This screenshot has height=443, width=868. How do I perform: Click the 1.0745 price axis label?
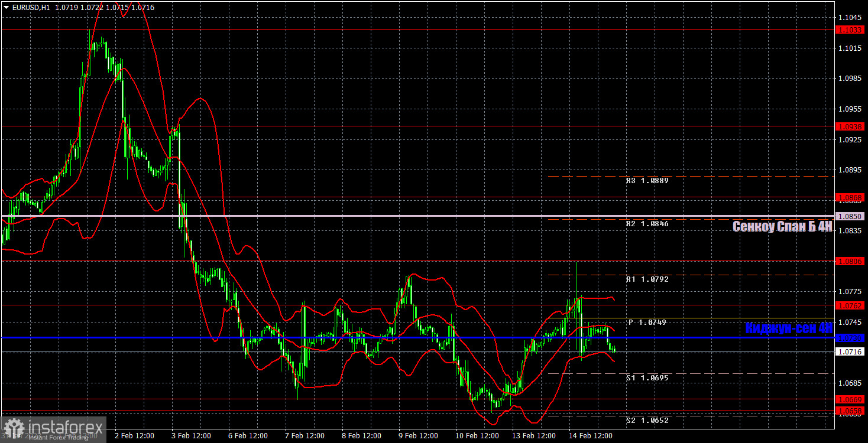click(x=850, y=323)
